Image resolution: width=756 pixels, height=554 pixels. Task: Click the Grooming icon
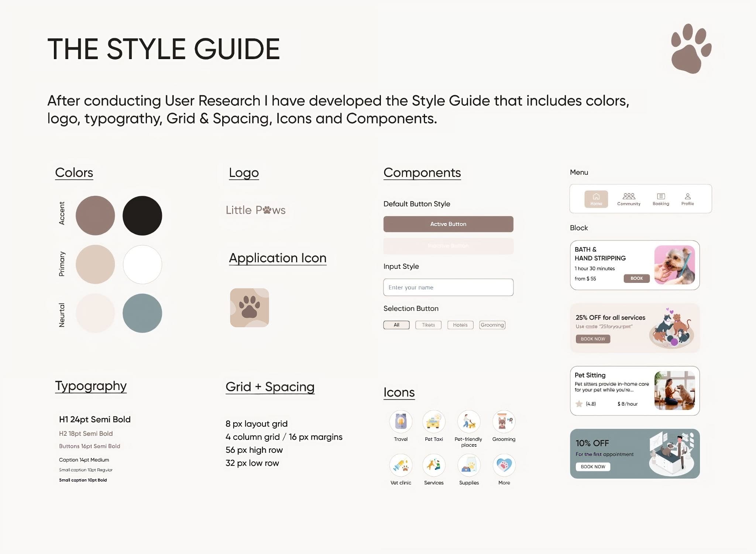coord(504,422)
